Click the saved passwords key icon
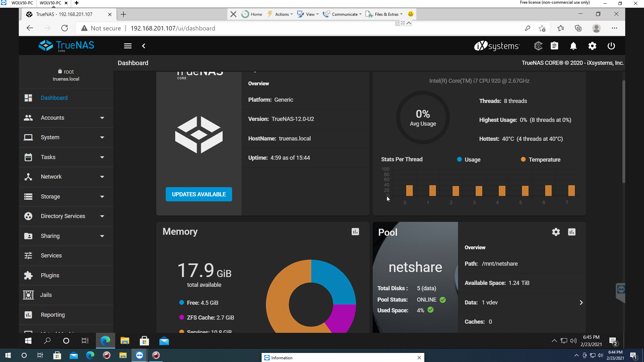 527,28
